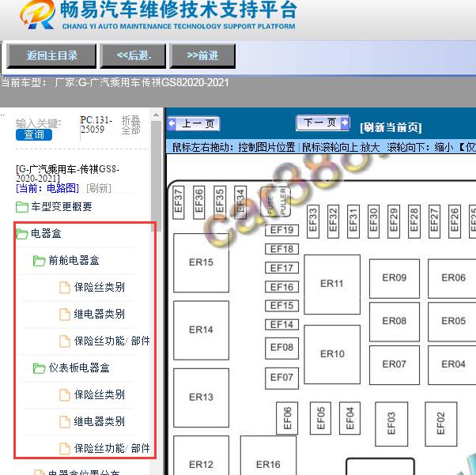Click fuse EF19 in the diagram

coord(281,230)
